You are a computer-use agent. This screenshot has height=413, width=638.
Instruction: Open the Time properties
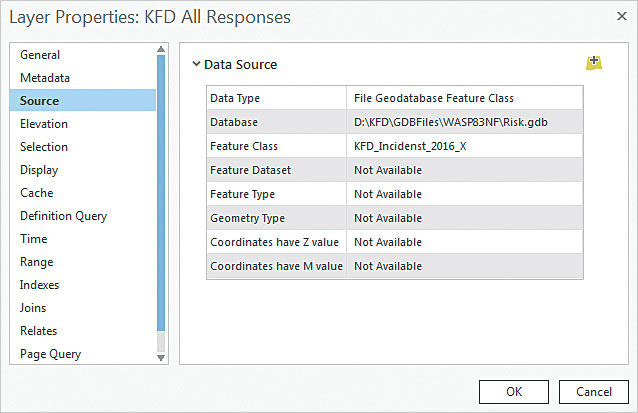coord(33,239)
